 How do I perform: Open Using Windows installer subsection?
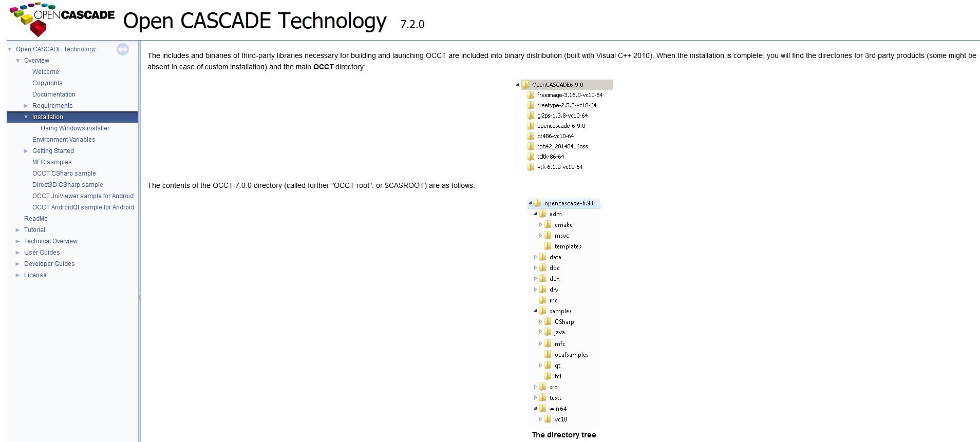pos(75,128)
